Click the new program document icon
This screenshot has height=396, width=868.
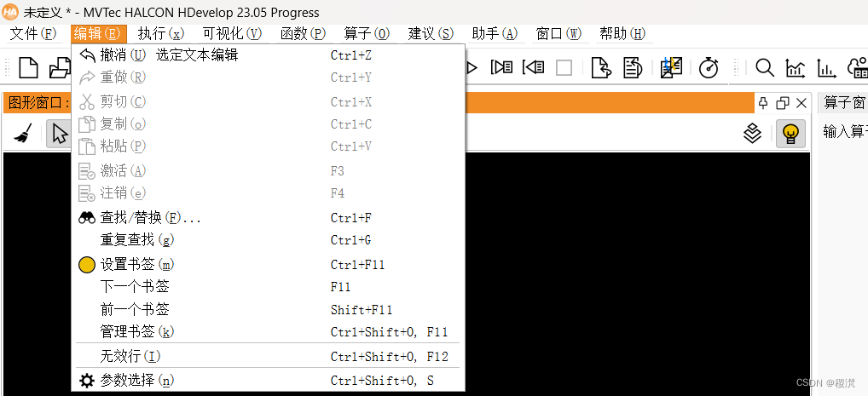[x=28, y=68]
